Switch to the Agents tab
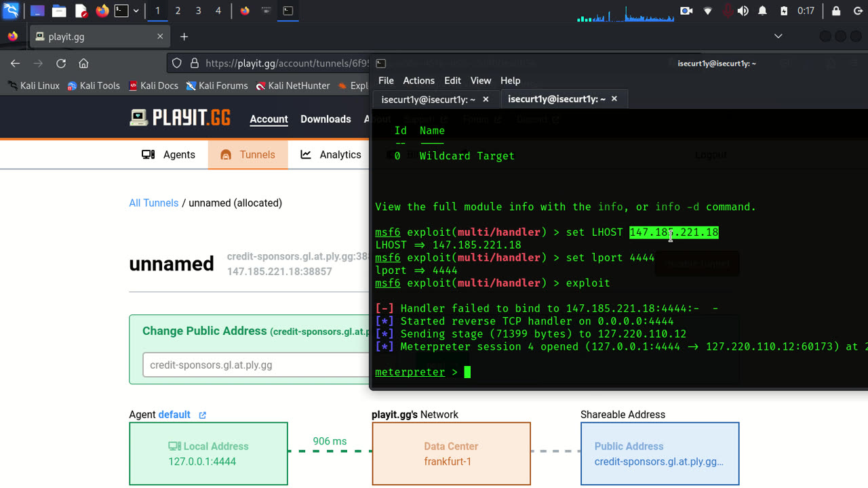Viewport: 868px width, 488px height. point(168,155)
